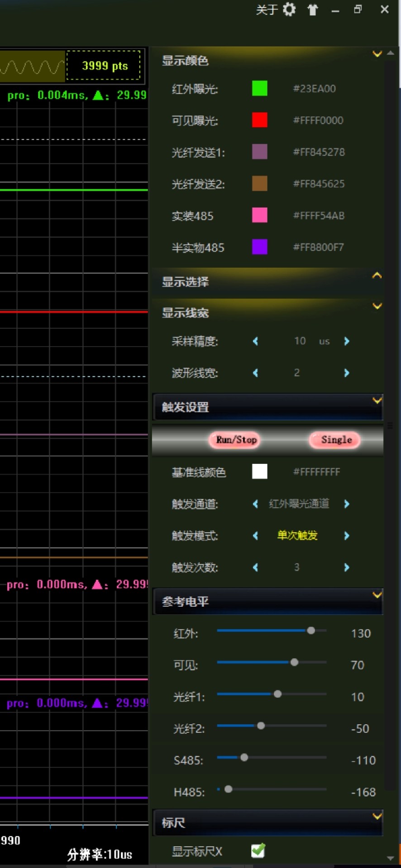Open the 关于 about menu
The height and width of the screenshot is (868, 401).
(x=267, y=9)
